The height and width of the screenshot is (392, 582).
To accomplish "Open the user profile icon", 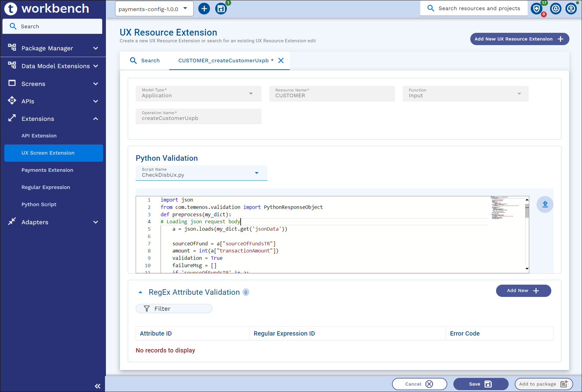I will (571, 9).
